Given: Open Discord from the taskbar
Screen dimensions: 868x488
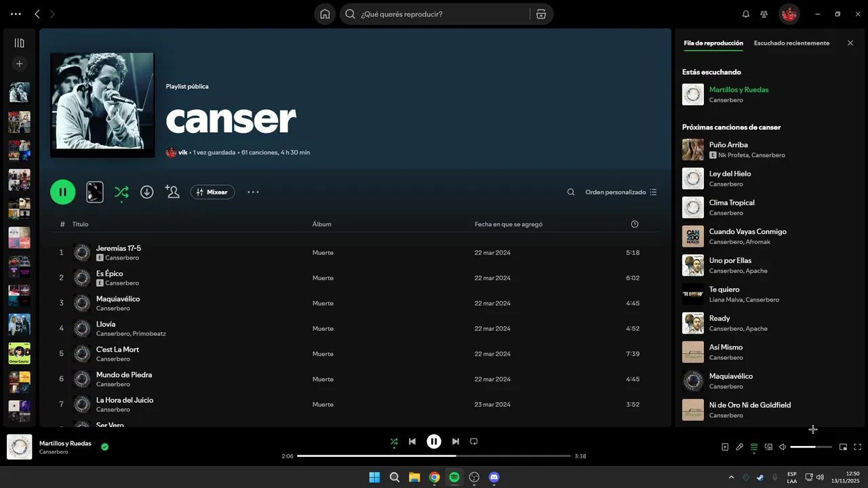Looking at the screenshot, I should coord(494,477).
